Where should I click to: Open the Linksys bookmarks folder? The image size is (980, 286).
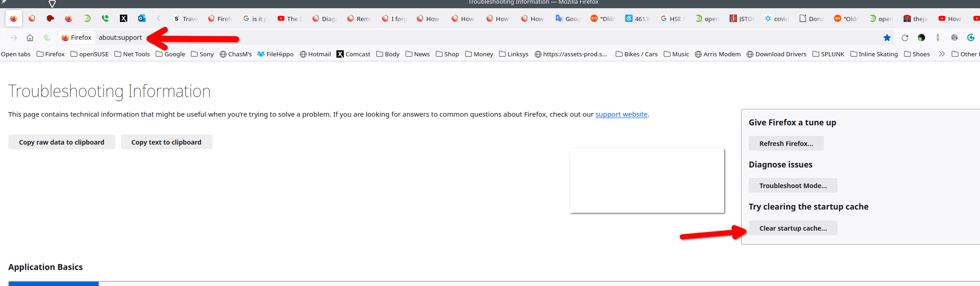coord(514,54)
